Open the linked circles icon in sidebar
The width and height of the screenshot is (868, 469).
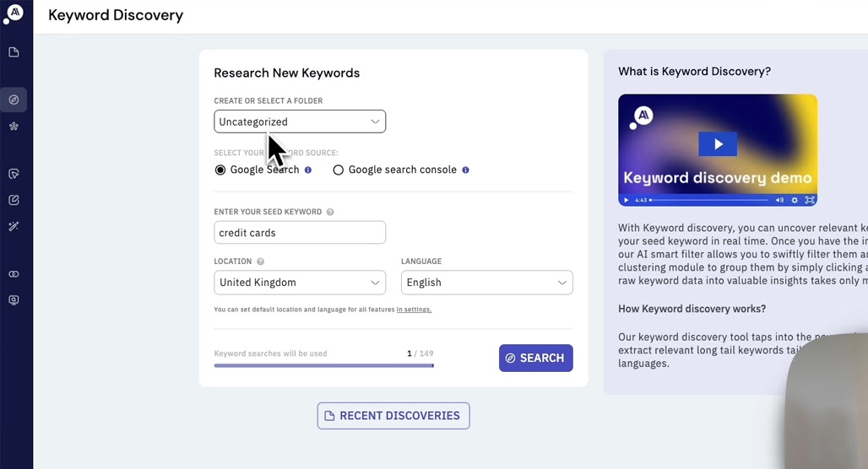(14, 274)
